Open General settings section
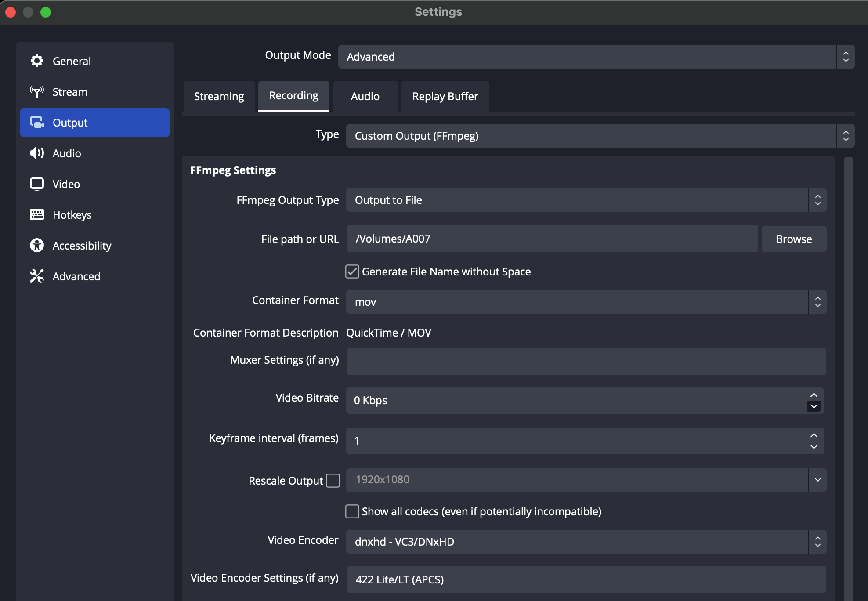The width and height of the screenshot is (868, 601). [x=95, y=61]
